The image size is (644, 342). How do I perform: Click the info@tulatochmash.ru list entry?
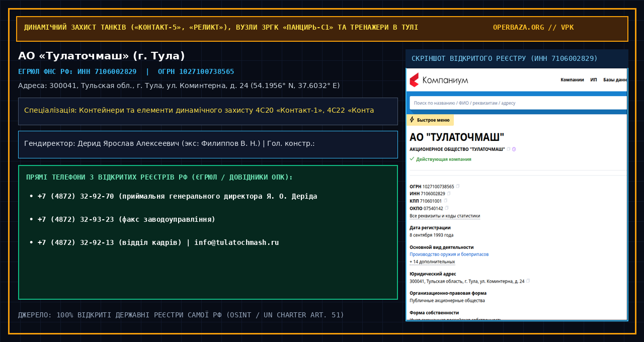[154, 242]
